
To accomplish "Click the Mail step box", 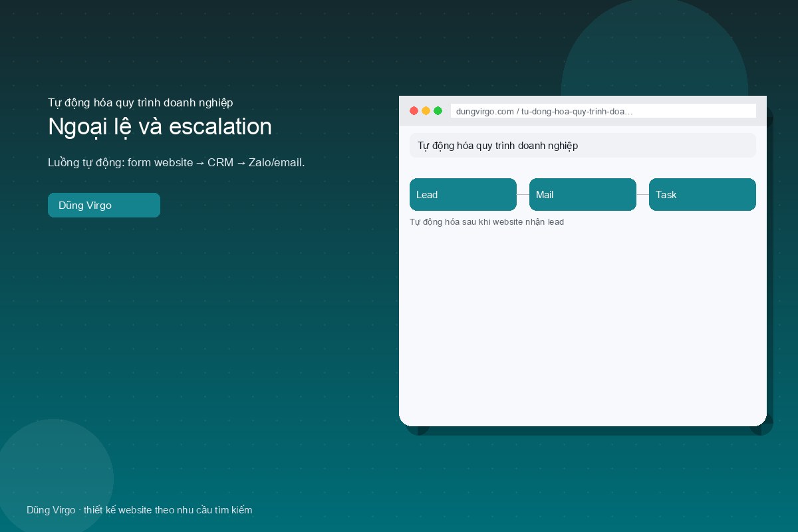I will [583, 194].
